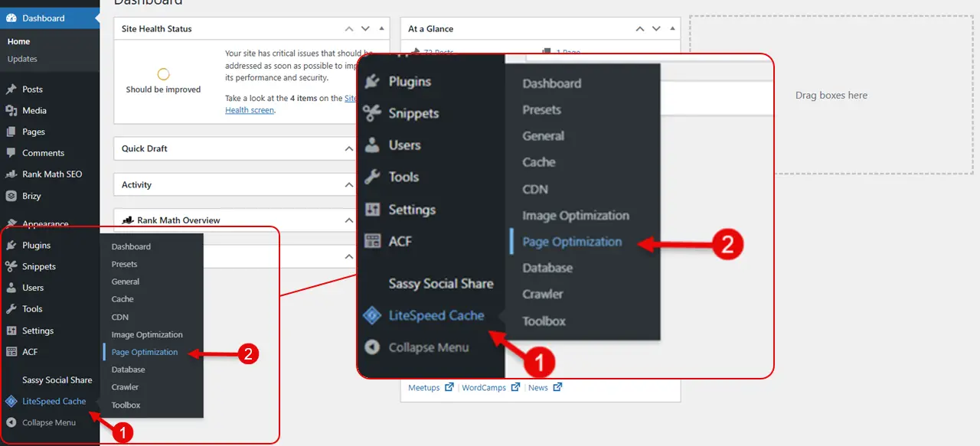The image size is (980, 446).
Task: Click the Posts pushpin icon
Action: click(11, 90)
